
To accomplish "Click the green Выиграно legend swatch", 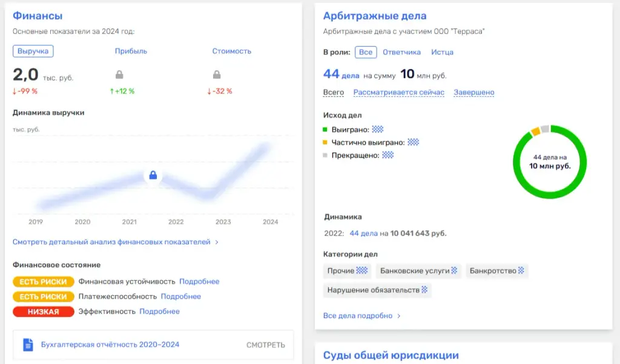I will (325, 129).
